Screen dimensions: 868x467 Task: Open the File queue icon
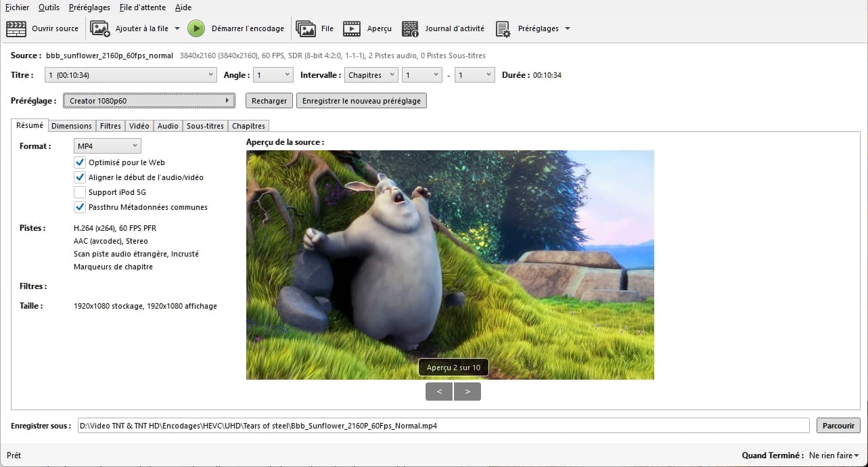point(306,28)
